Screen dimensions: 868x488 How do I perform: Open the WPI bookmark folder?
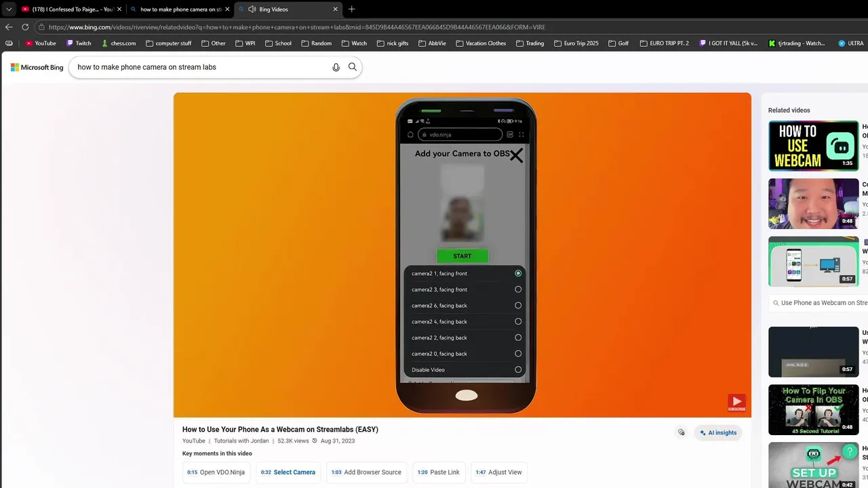click(x=245, y=43)
